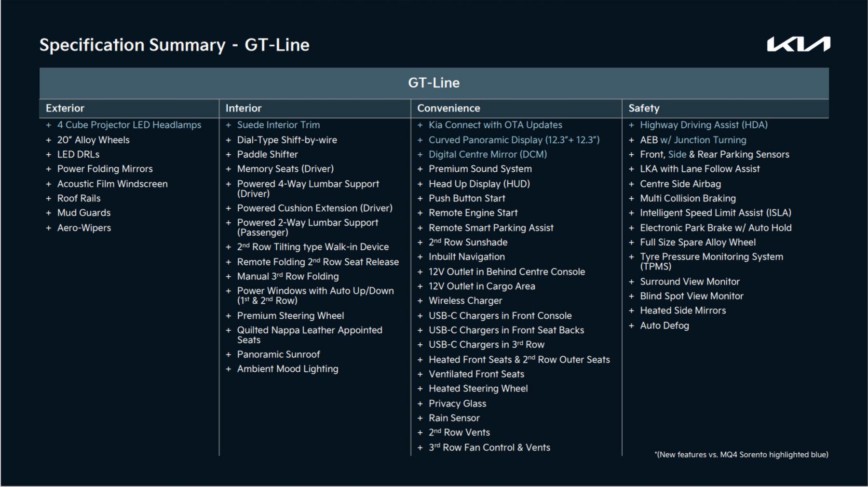Select the Exterior column header

point(65,108)
